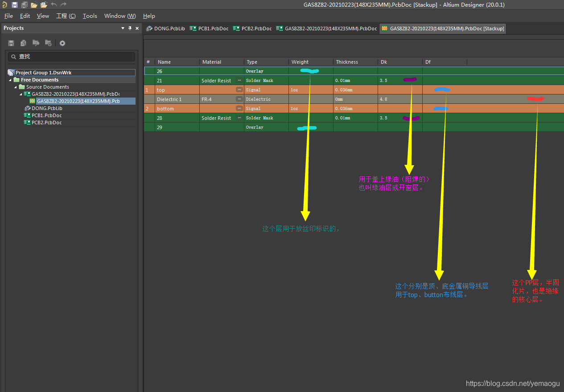Collapse the GAS8Z82 PcbDoc tree node
This screenshot has width=564, height=392.
pos(21,94)
